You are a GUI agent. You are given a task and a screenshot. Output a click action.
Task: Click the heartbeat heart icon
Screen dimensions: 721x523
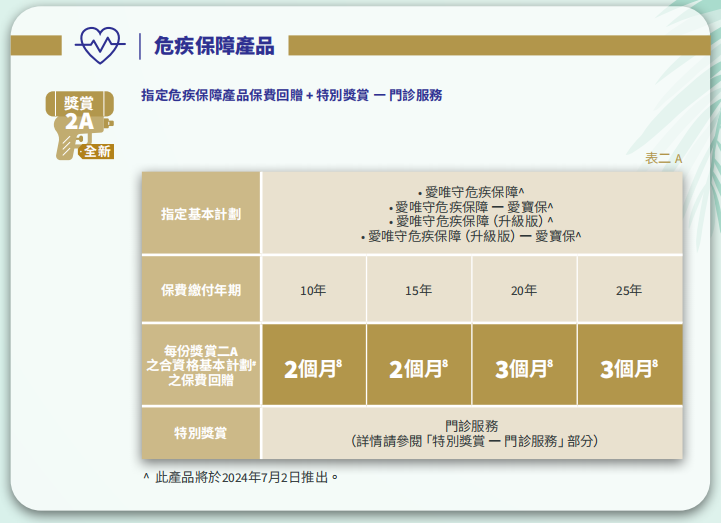(100, 45)
